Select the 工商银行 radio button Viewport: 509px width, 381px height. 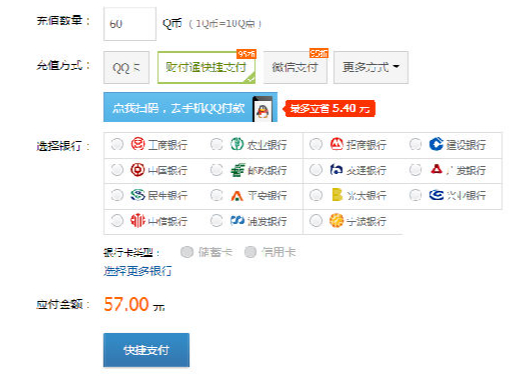click(x=117, y=144)
